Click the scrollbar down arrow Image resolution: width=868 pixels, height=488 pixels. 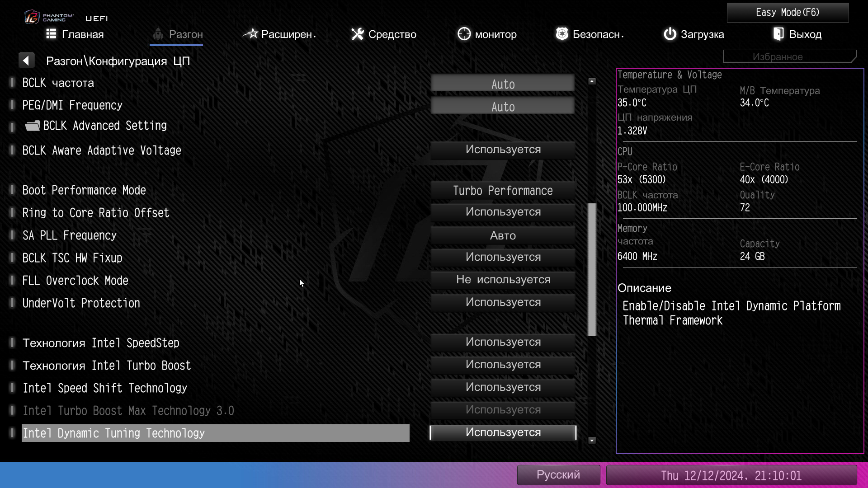[x=592, y=441]
